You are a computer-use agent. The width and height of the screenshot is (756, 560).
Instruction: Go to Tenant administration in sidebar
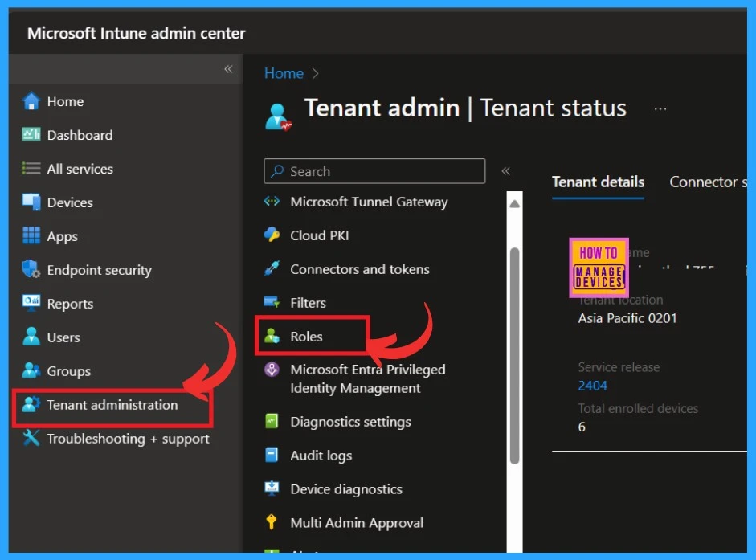[112, 405]
